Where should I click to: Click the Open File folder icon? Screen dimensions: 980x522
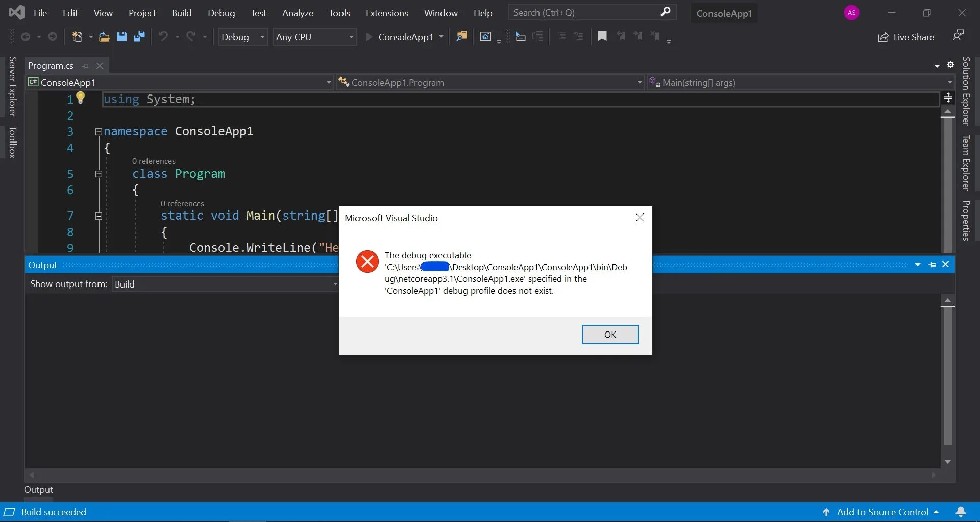click(x=104, y=37)
